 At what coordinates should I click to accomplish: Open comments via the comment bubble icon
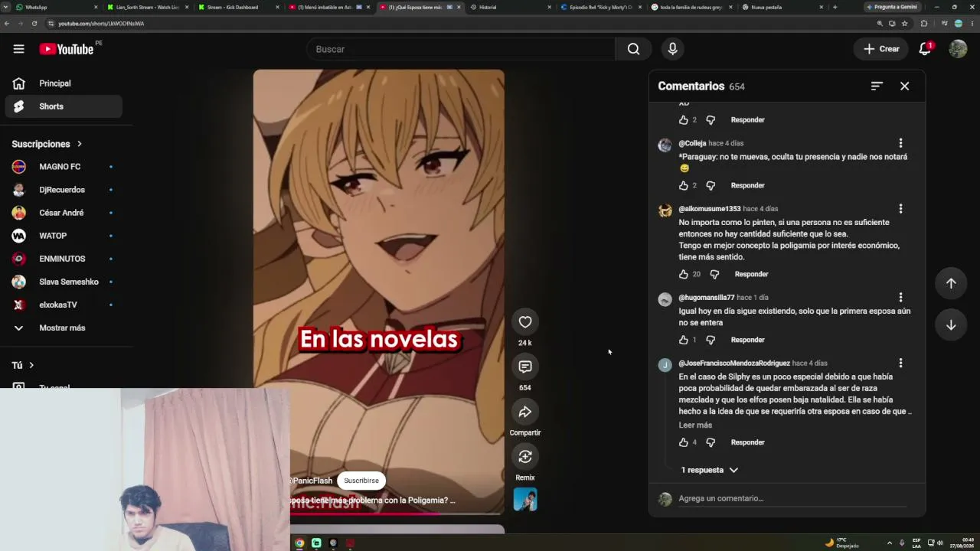click(524, 367)
